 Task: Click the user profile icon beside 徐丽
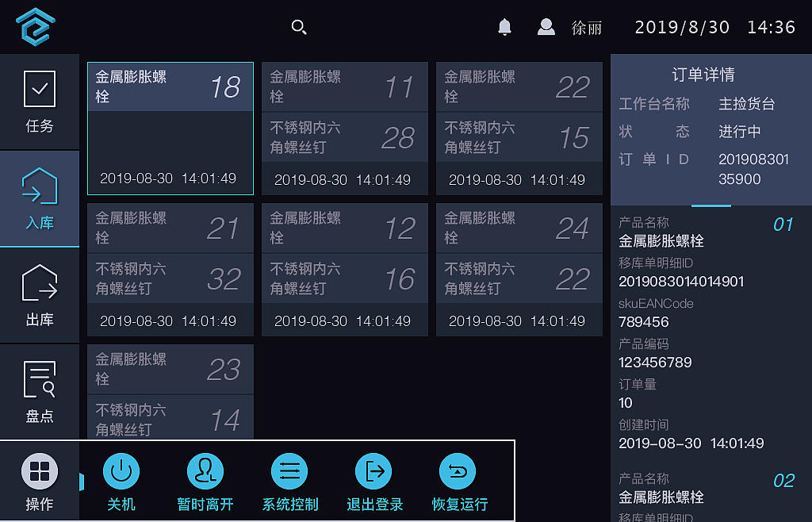pyautogui.click(x=546, y=26)
